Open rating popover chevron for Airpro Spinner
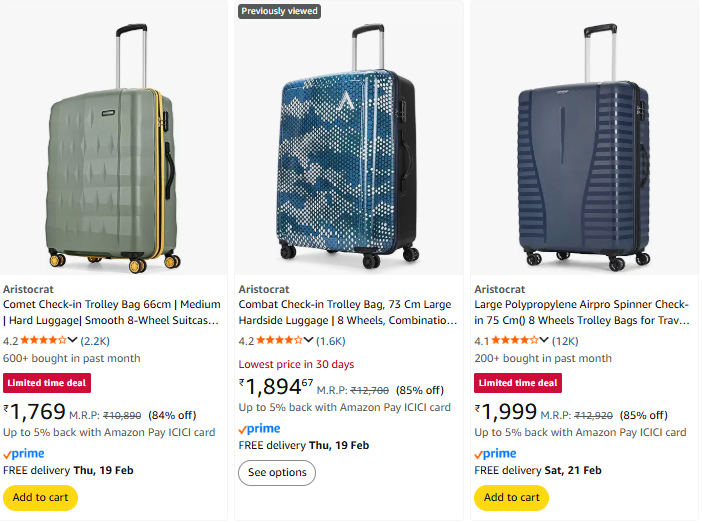 point(545,341)
